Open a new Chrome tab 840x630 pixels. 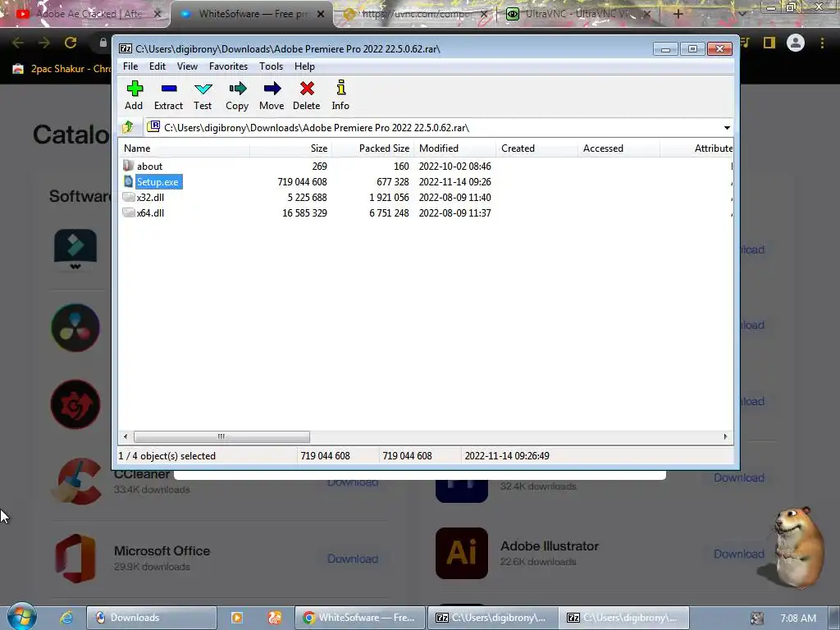coord(678,14)
